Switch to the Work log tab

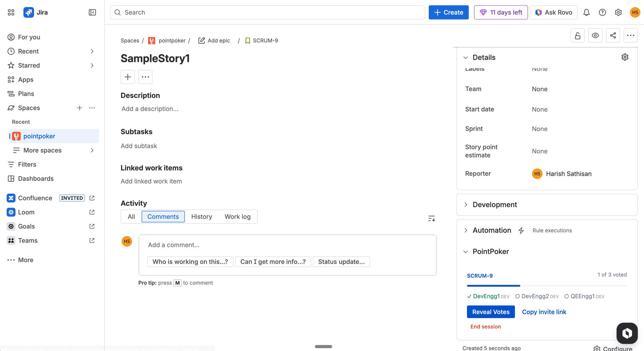(x=237, y=216)
